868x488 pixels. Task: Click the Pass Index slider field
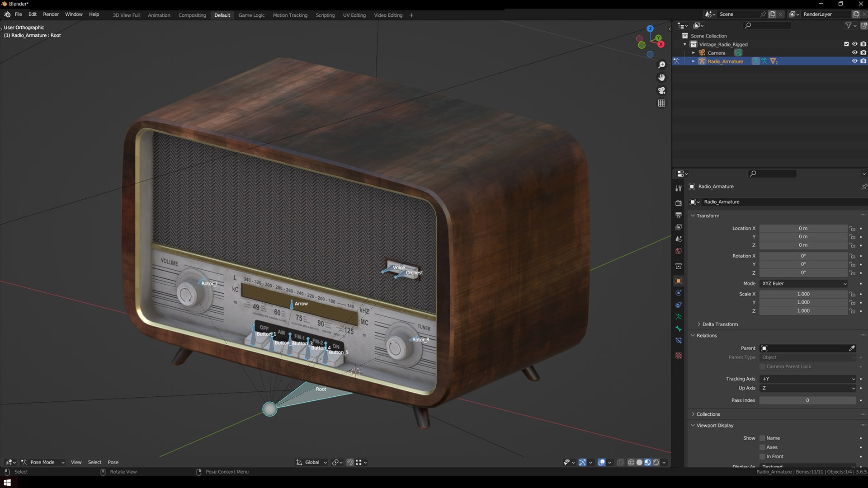pyautogui.click(x=808, y=400)
